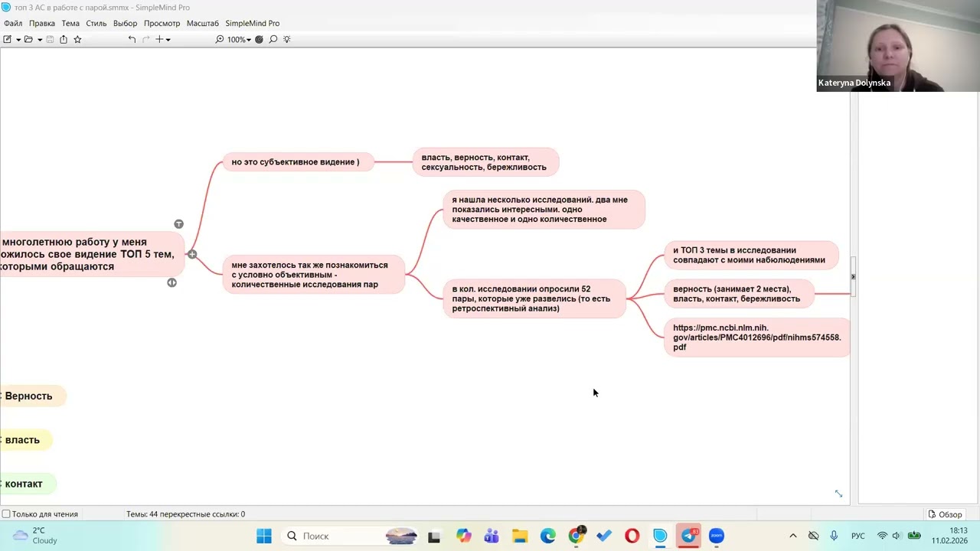Click the collapse handle below selected topic
980x551 pixels.
(x=171, y=282)
